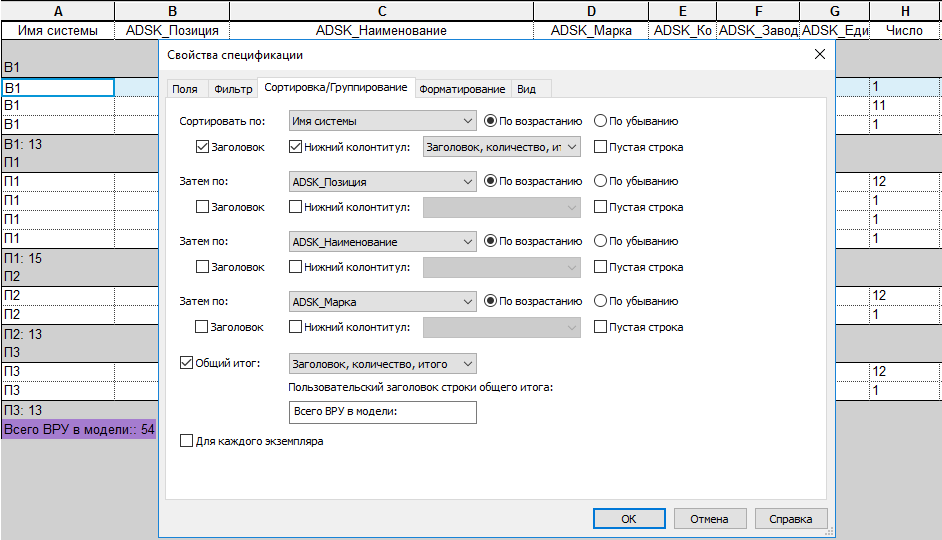Viewport: 942px width, 540px height.
Task: Close the Свойства спецификации dialog
Action: pos(819,54)
